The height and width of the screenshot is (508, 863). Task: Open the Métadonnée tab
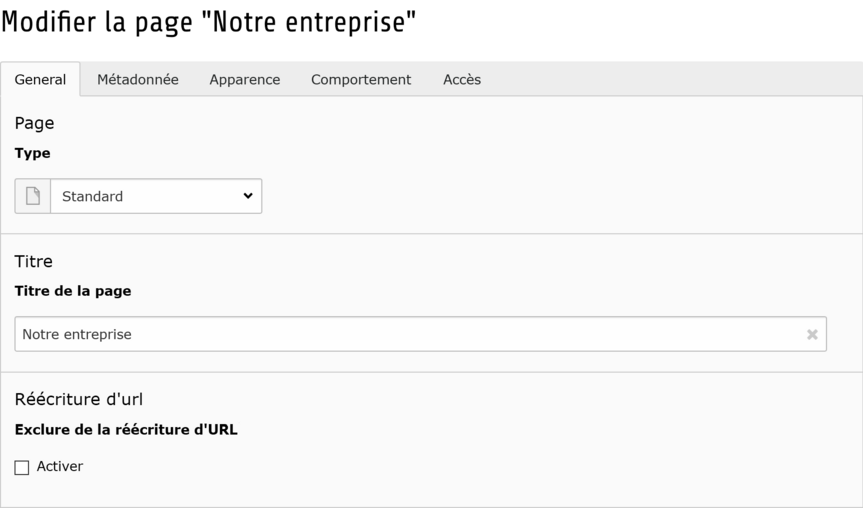tap(138, 80)
